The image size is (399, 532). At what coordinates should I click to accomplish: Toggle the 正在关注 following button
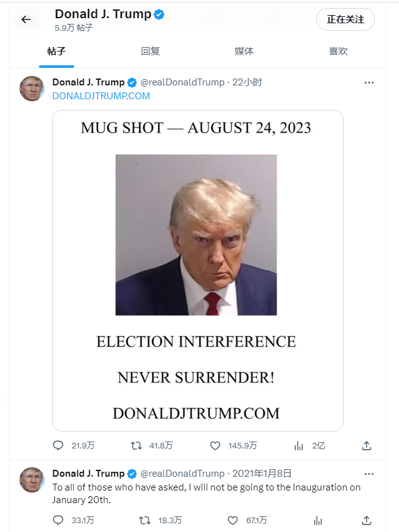pos(346,19)
